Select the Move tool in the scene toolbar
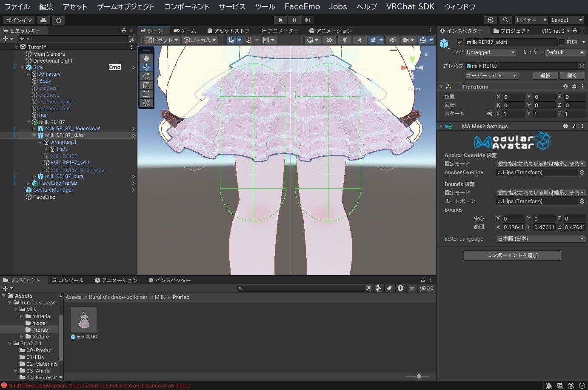The width and height of the screenshot is (588, 390). tap(146, 67)
